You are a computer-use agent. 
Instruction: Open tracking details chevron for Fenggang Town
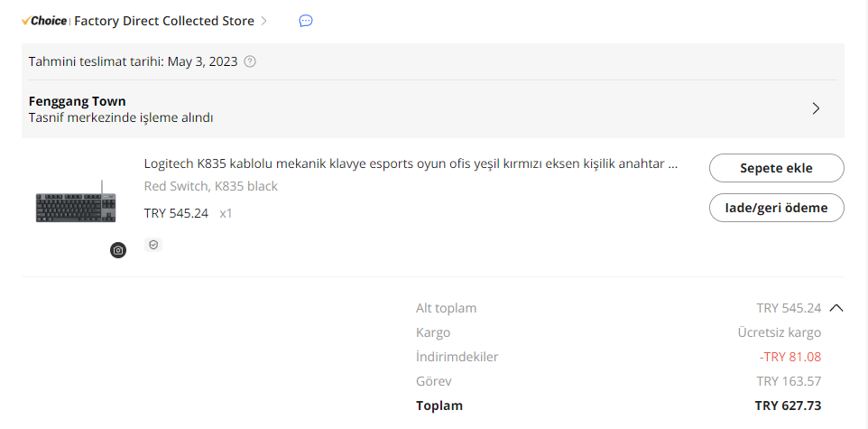click(816, 108)
